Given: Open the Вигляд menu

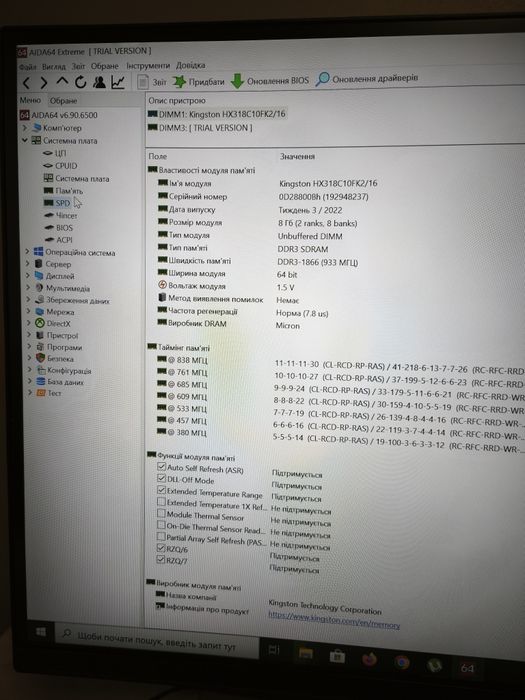Looking at the screenshot, I should click(x=54, y=67).
